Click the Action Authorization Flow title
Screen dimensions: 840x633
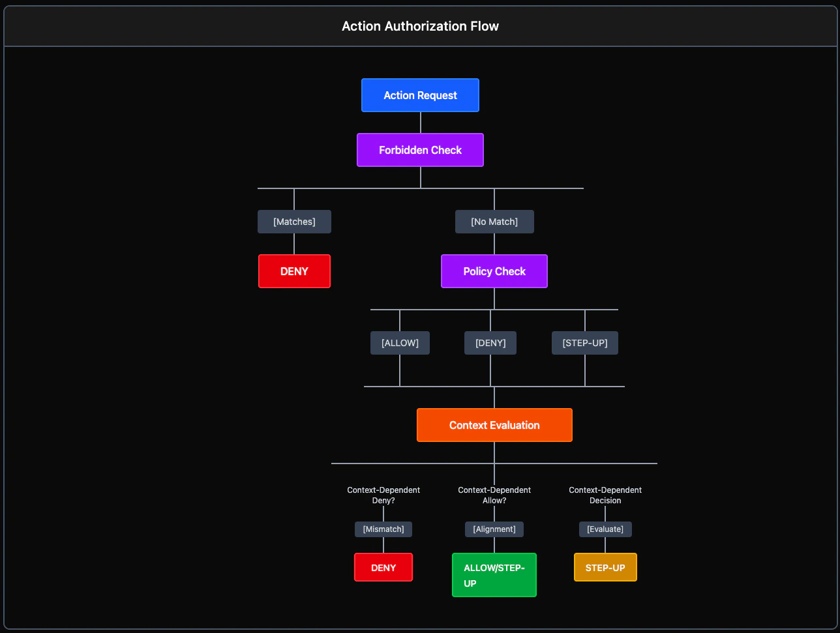(x=420, y=26)
